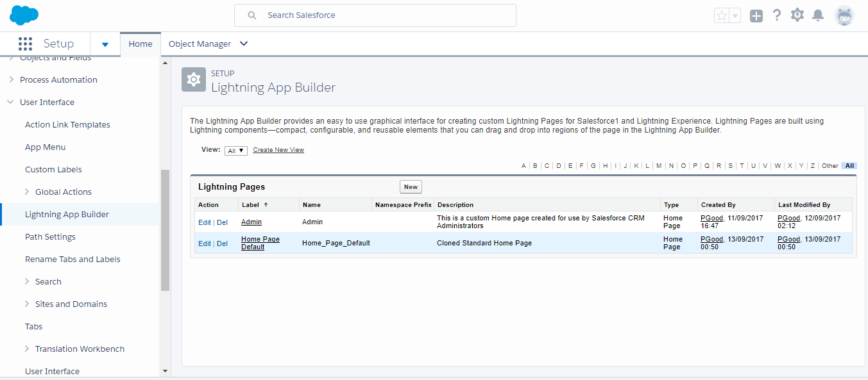The width and height of the screenshot is (868, 380).
Task: Filter list by letter A
Action: click(523, 166)
